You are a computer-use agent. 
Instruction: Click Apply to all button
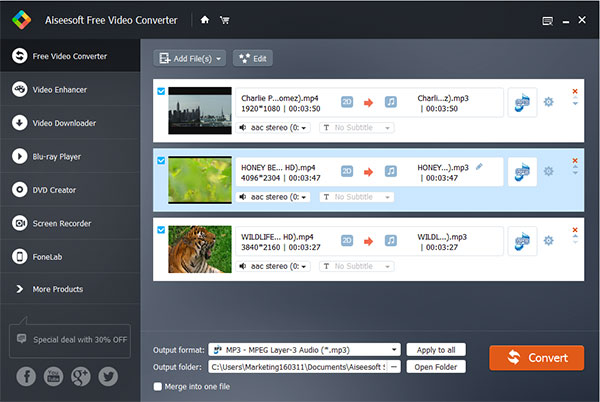point(436,350)
